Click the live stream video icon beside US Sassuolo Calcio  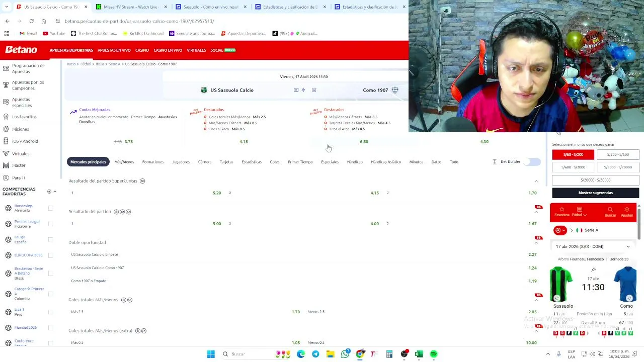pyautogui.click(x=296, y=90)
